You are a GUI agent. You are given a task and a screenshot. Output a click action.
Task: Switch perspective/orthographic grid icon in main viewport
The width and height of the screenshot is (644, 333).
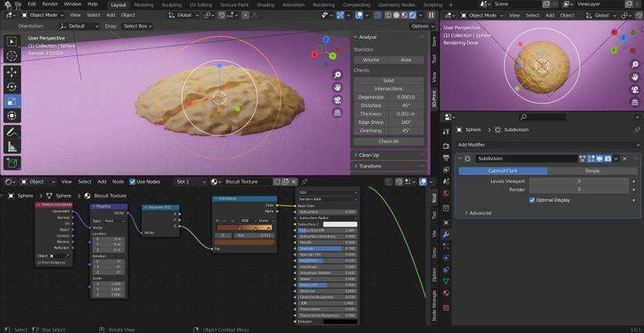click(337, 113)
